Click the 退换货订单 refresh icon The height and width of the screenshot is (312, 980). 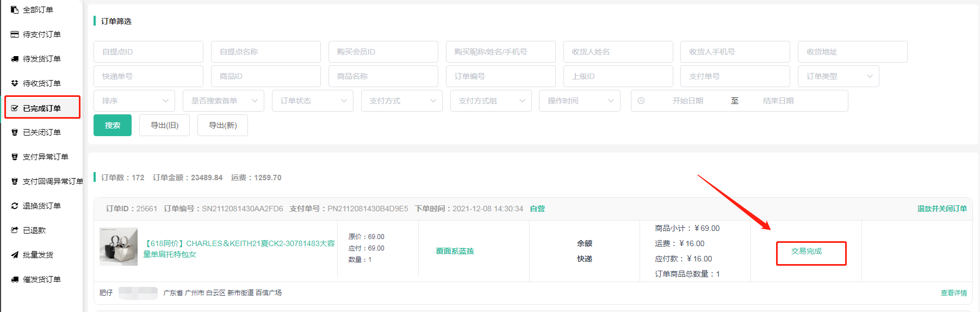point(15,206)
